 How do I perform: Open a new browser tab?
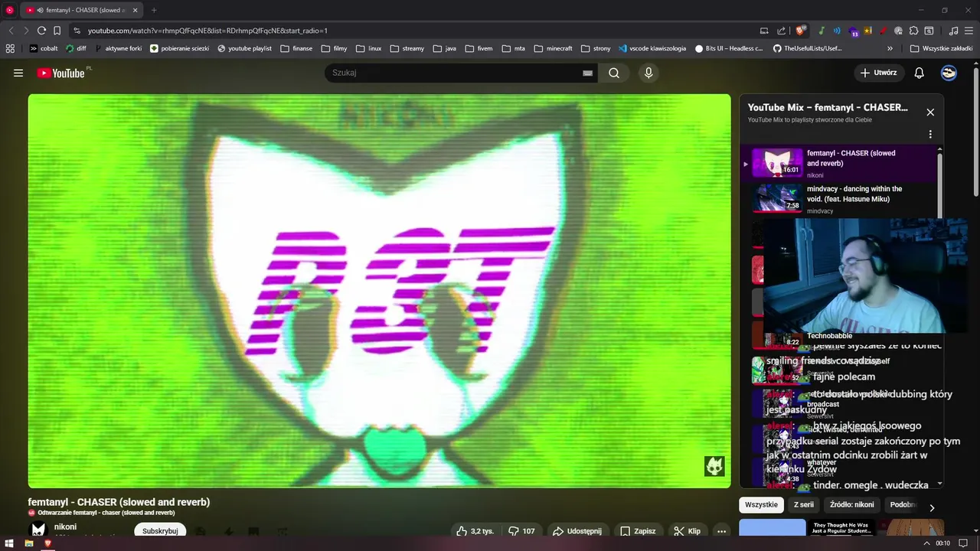point(154,10)
